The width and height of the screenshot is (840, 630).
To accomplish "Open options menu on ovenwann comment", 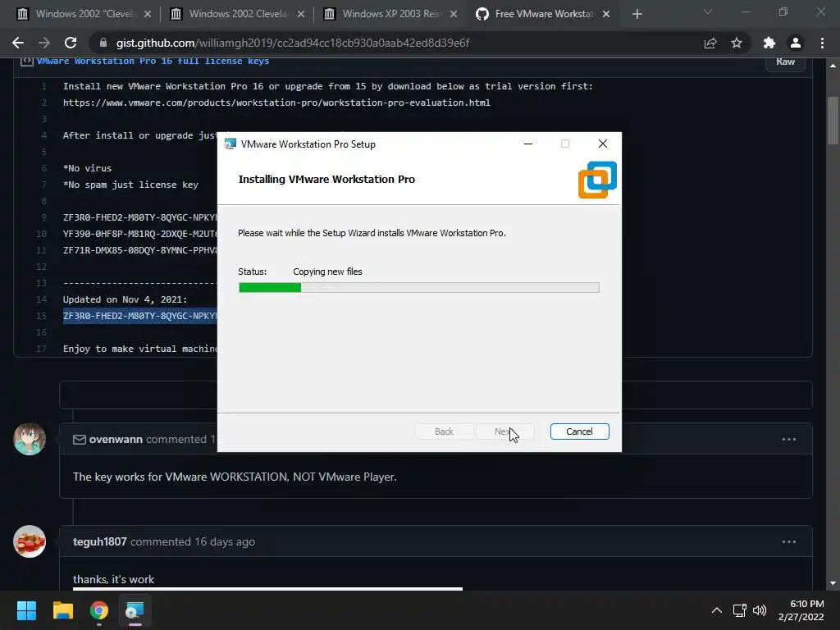I will [789, 440].
